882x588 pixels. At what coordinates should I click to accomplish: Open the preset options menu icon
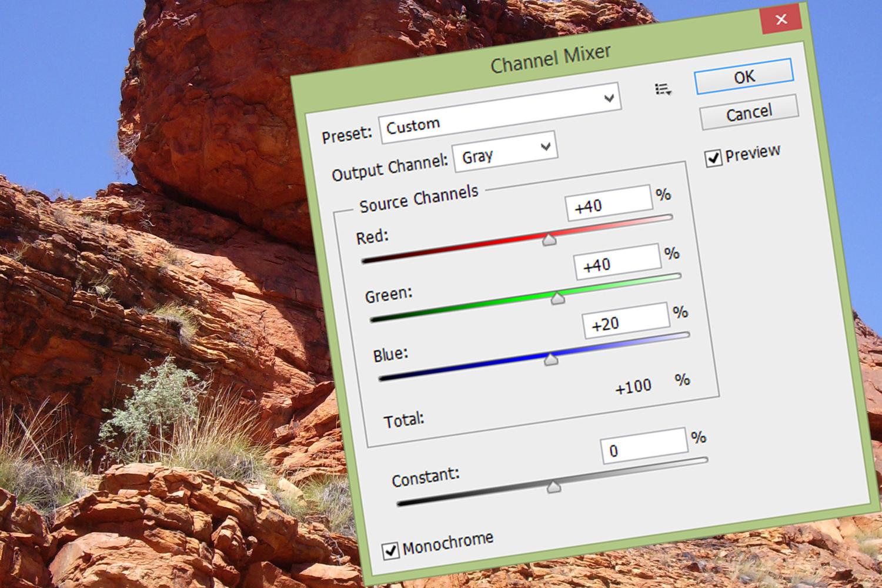(x=663, y=89)
